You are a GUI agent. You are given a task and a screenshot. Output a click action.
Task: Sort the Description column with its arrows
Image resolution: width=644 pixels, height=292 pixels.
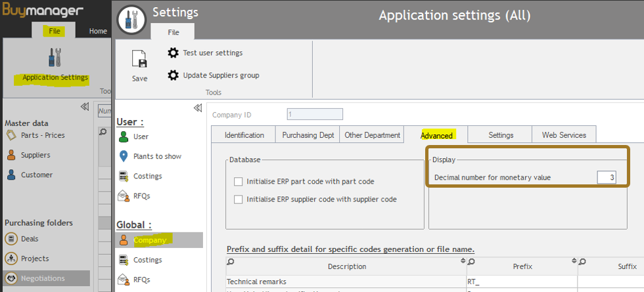pyautogui.click(x=462, y=262)
